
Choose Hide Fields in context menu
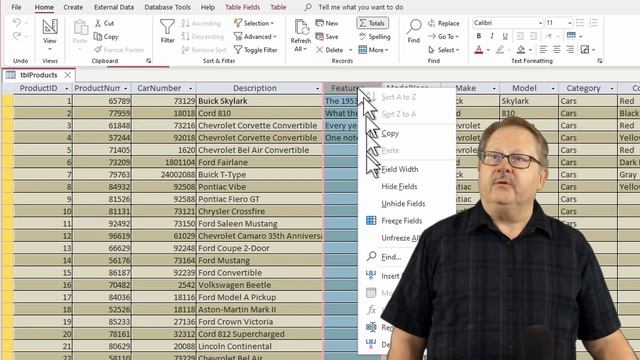click(x=399, y=187)
